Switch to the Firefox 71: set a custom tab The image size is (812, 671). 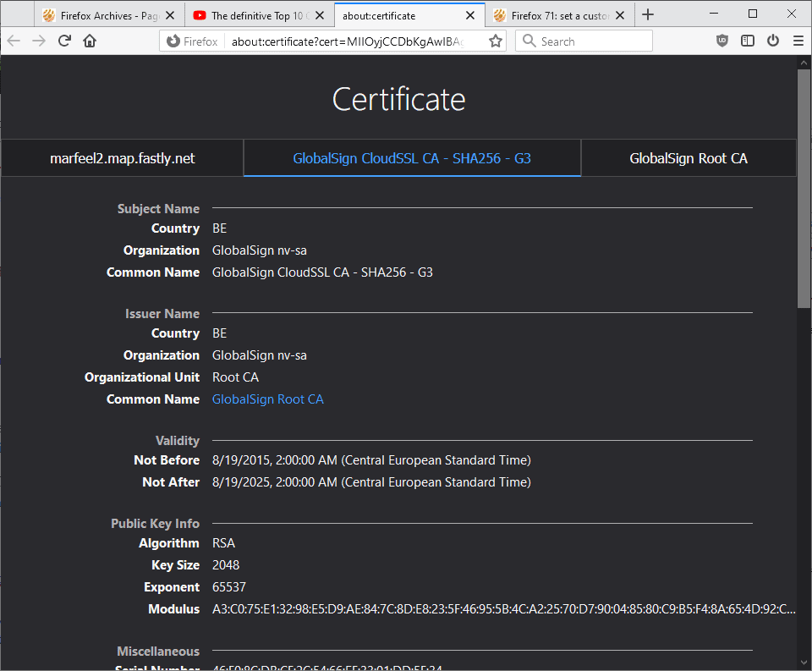point(560,15)
